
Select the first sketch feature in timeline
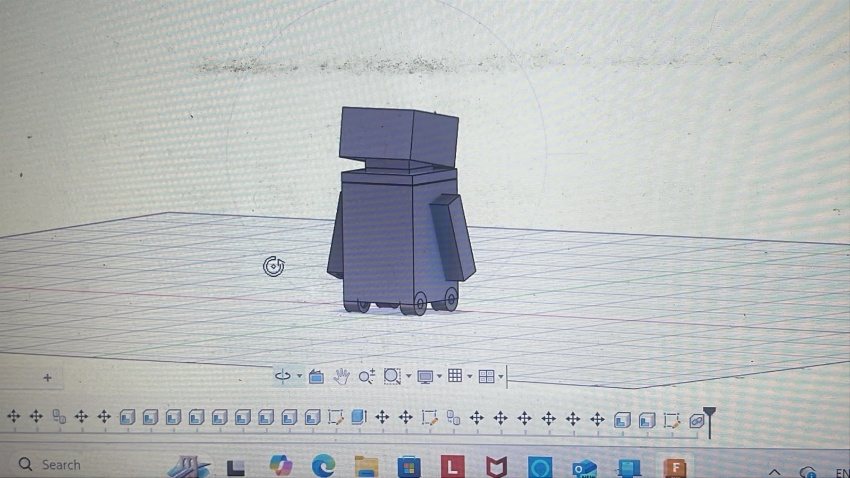pos(336,417)
